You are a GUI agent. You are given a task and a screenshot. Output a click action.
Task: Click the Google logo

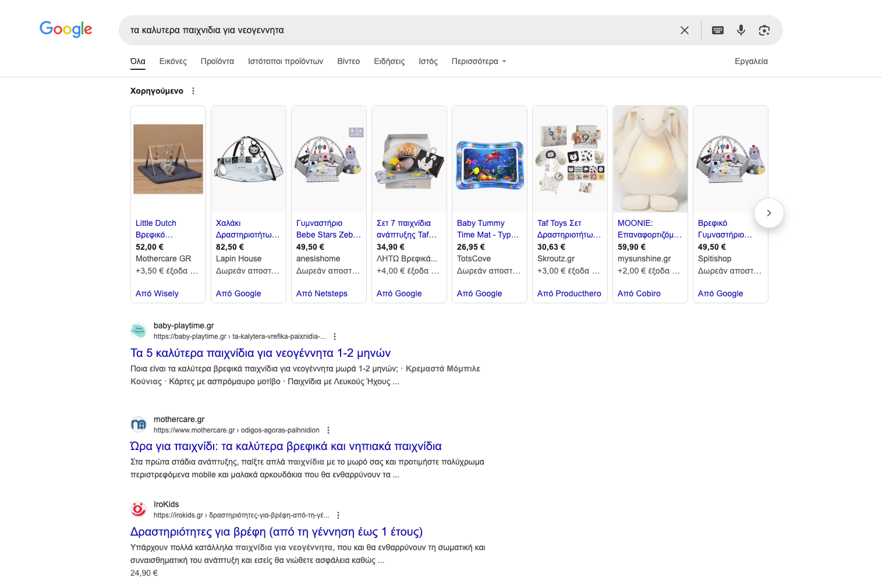pos(66,29)
